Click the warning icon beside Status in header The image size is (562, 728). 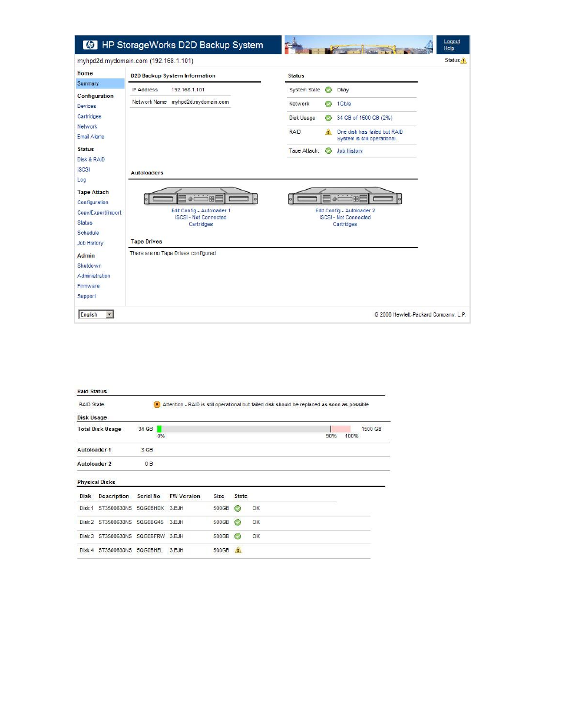pyautogui.click(x=464, y=61)
